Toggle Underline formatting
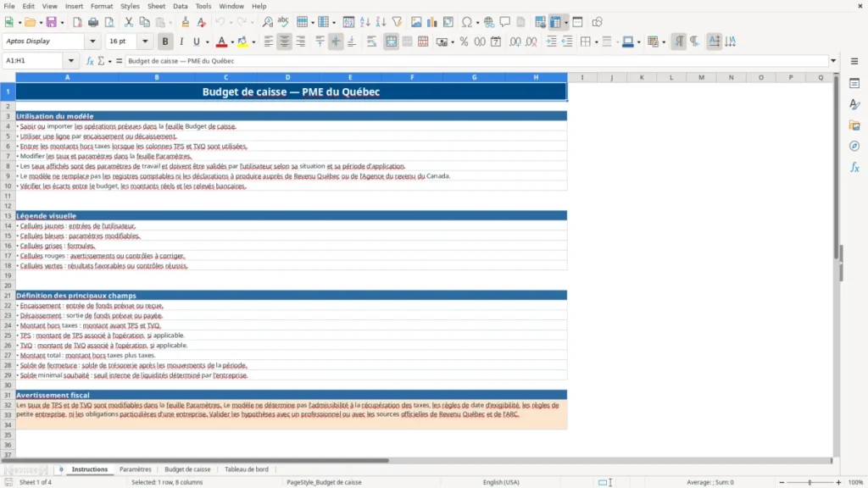 [x=196, y=42]
